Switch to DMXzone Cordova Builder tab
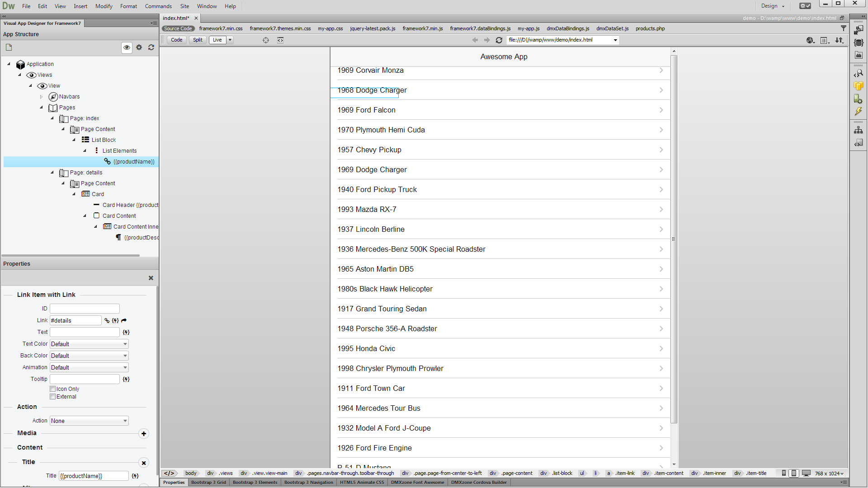The image size is (868, 488). tap(479, 483)
